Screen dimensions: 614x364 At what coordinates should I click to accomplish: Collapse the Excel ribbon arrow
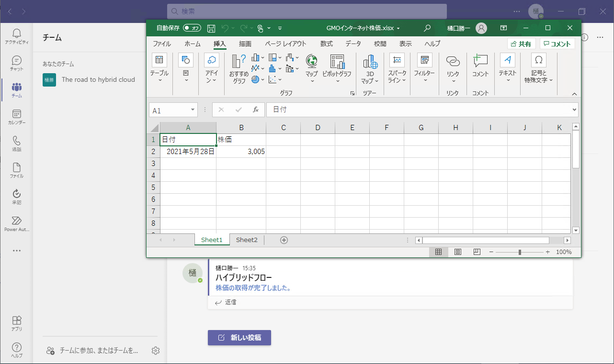point(574,94)
